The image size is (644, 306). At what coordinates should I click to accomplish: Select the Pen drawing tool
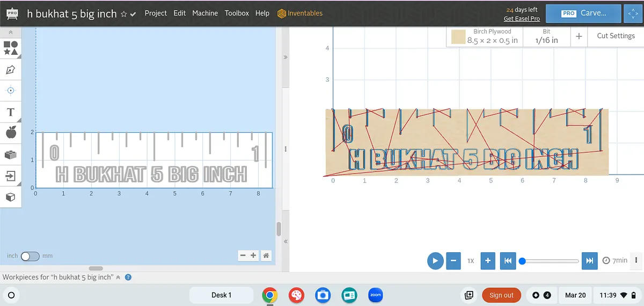[x=11, y=70]
